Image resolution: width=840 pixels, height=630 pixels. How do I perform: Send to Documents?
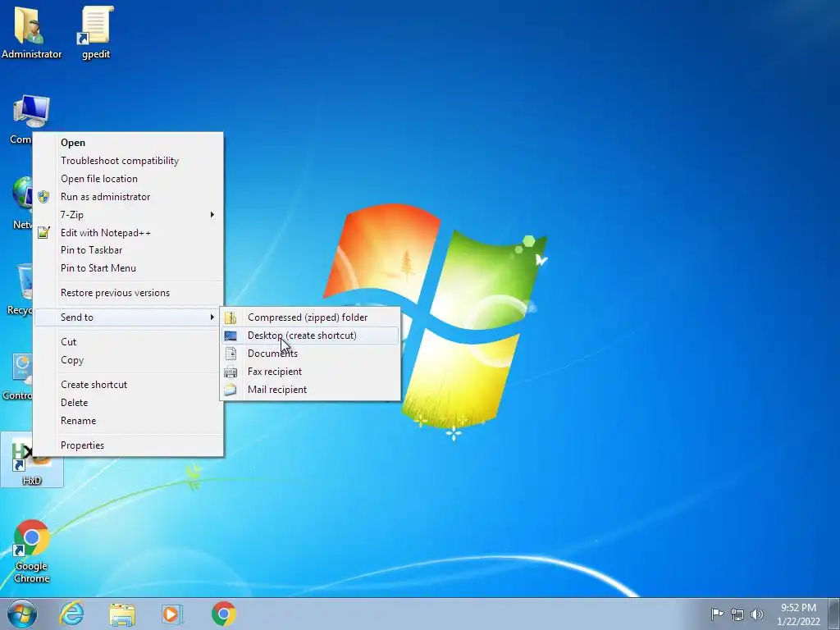coord(310,354)
